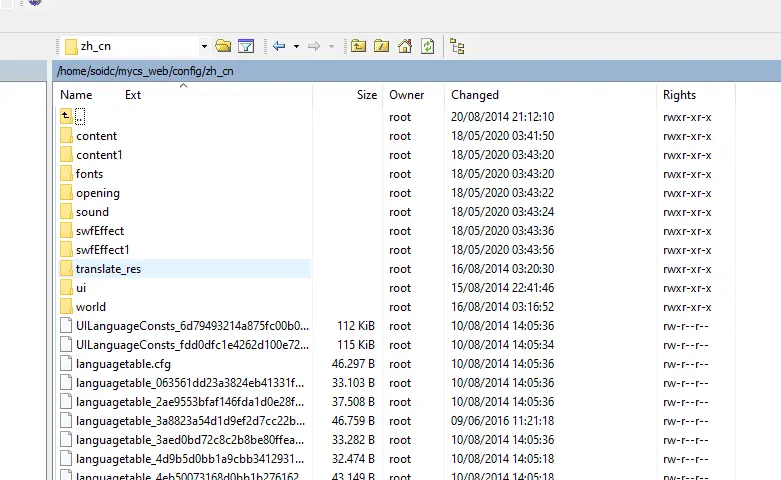Image resolution: width=781 pixels, height=480 pixels.
Task: Go back with the blue left arrow
Action: pos(279,46)
